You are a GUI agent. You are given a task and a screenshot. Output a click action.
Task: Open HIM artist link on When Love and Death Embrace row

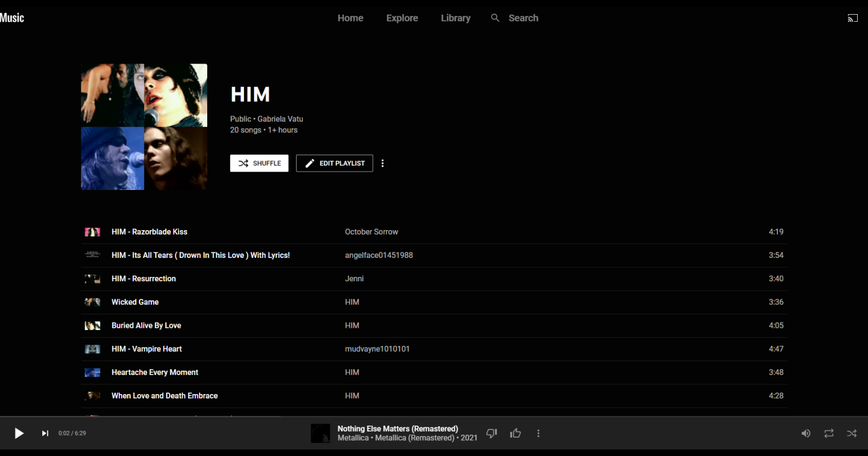(x=352, y=396)
